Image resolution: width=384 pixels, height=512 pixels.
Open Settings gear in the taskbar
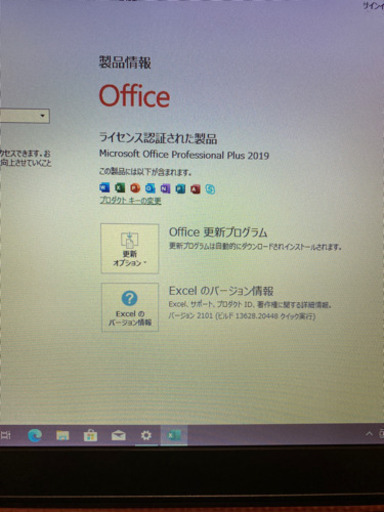(x=146, y=435)
